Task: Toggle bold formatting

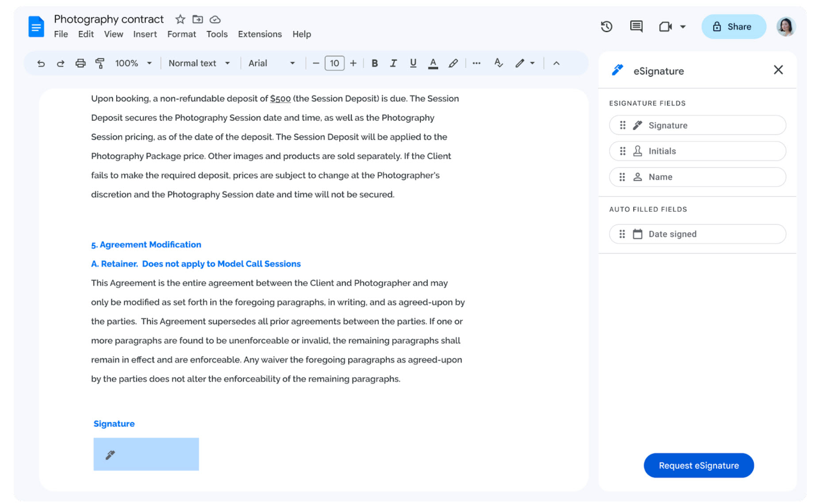Action: click(374, 63)
